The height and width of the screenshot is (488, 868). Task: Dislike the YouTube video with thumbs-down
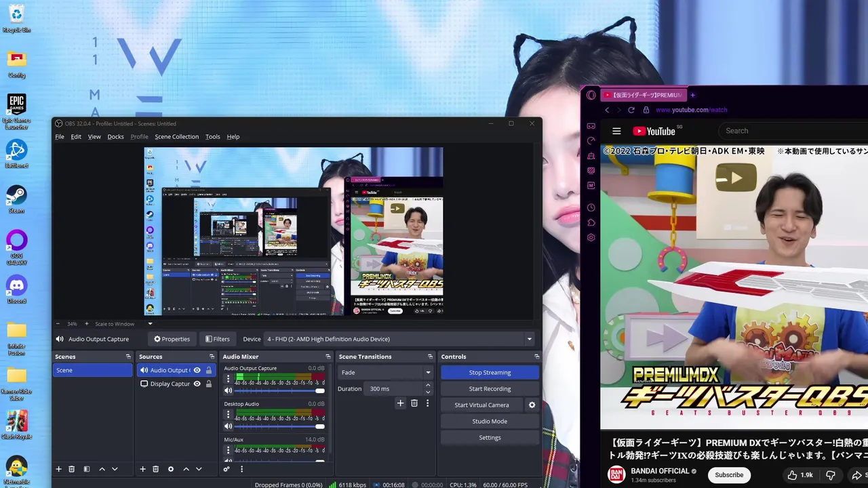click(x=830, y=475)
